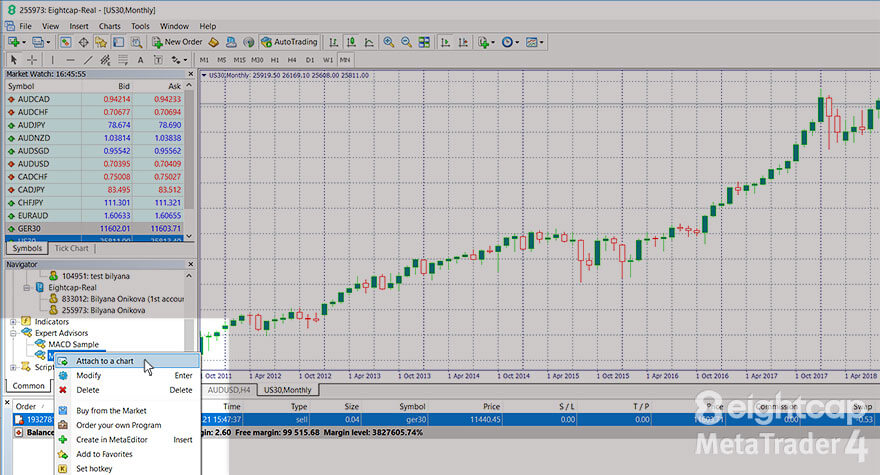Open the Terminal panel icon
Screen dimensions: 880x475
coord(118,42)
